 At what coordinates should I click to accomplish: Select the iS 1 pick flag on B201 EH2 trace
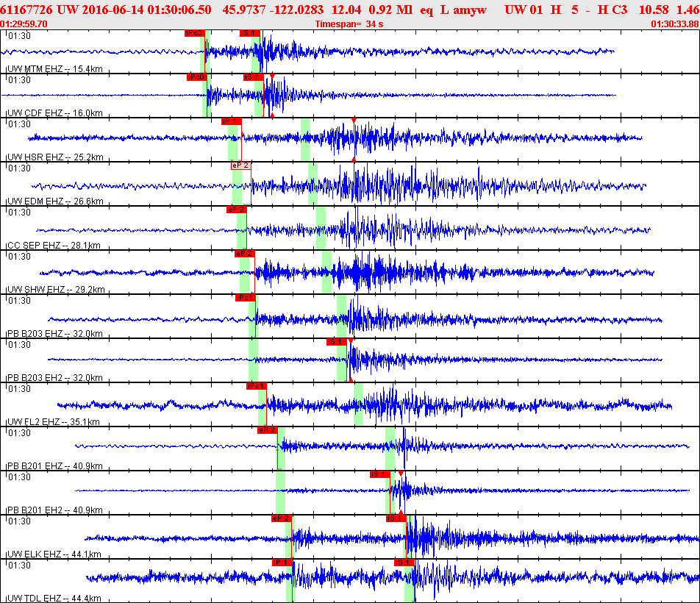[380, 475]
